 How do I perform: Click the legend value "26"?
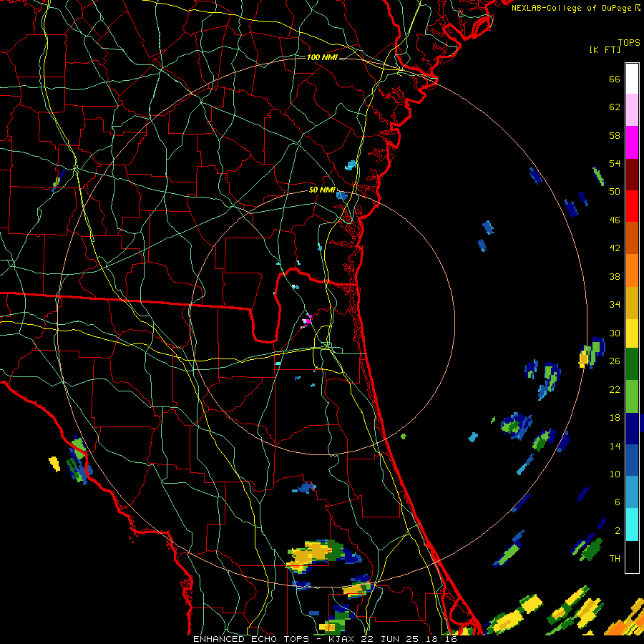pos(615,361)
